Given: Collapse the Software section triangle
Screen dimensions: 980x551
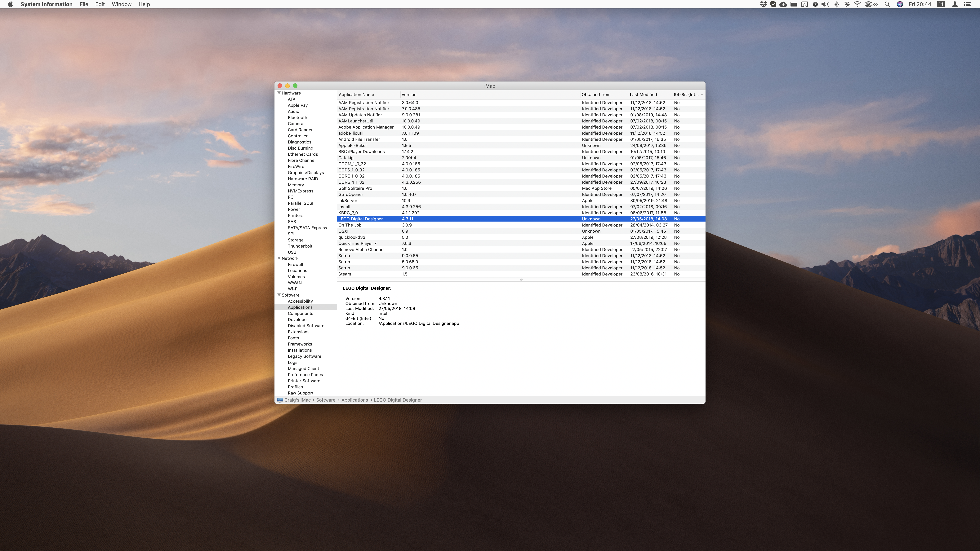Looking at the screenshot, I should tap(279, 295).
